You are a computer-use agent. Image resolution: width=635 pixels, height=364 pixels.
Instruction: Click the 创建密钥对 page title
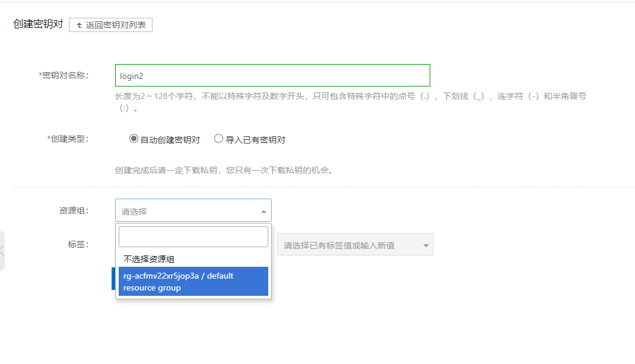pyautogui.click(x=38, y=24)
